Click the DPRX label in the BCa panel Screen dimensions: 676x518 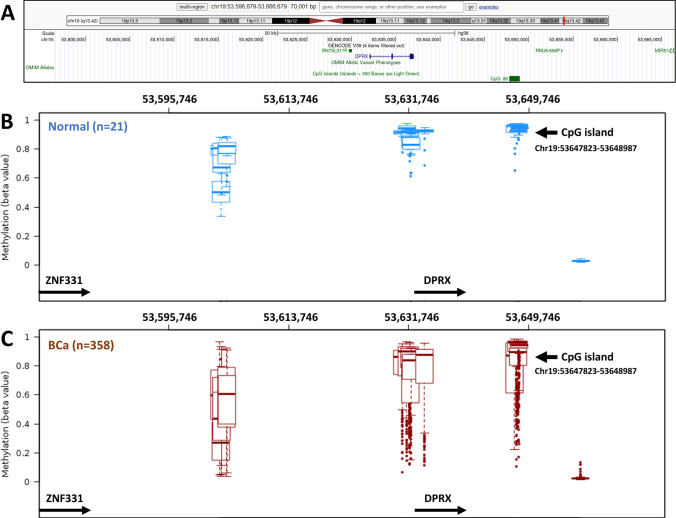pos(438,498)
